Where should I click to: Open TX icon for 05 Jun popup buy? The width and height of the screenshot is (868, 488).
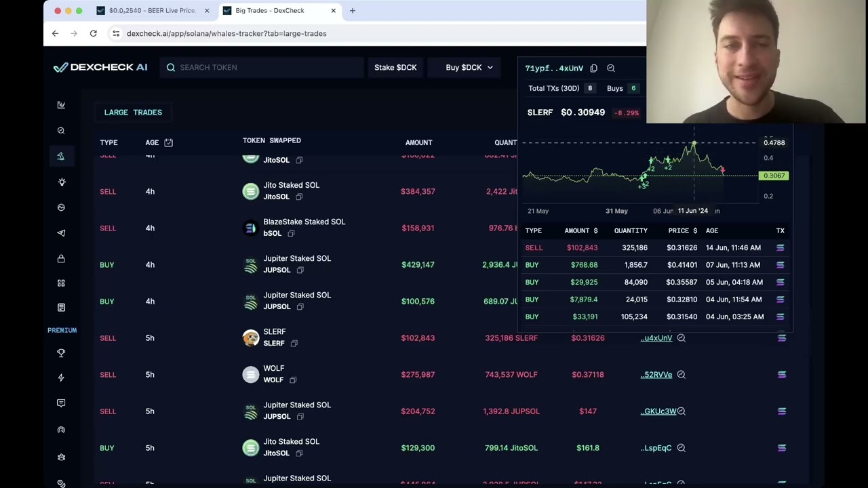coord(780,282)
